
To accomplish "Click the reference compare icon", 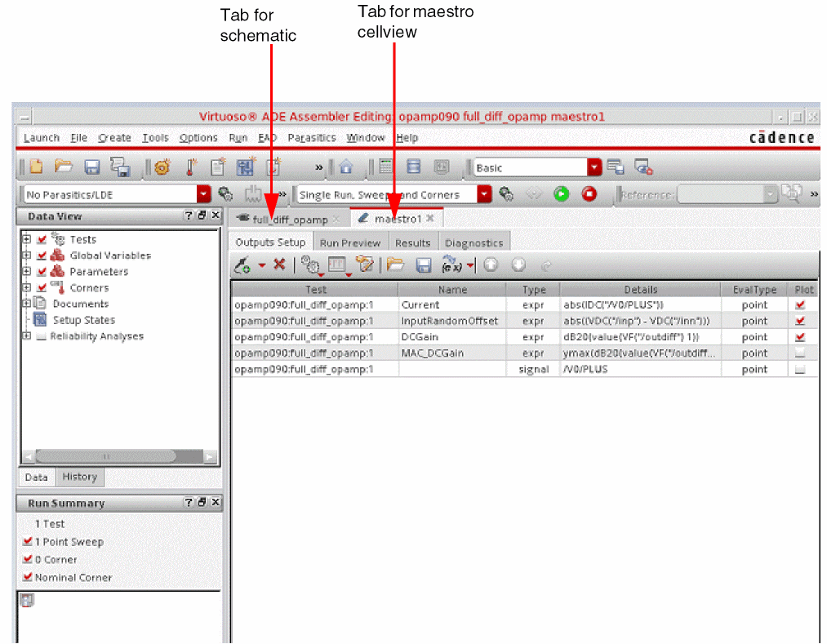I will (x=792, y=193).
